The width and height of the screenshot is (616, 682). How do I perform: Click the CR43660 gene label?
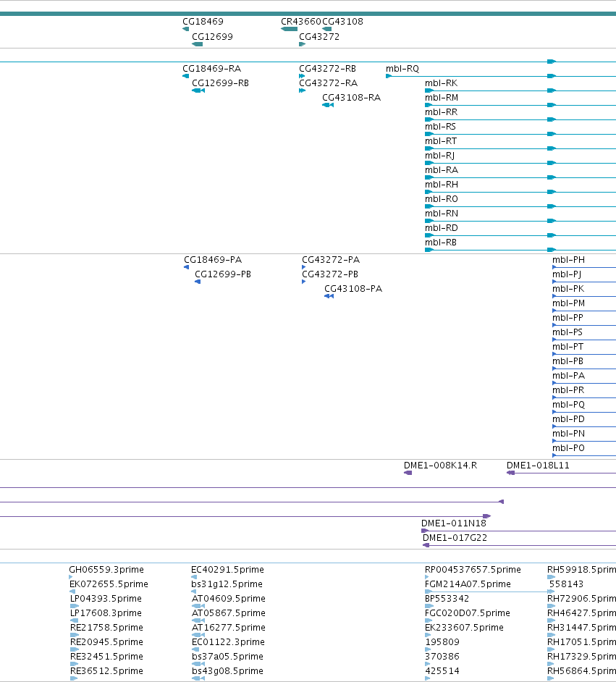point(301,21)
